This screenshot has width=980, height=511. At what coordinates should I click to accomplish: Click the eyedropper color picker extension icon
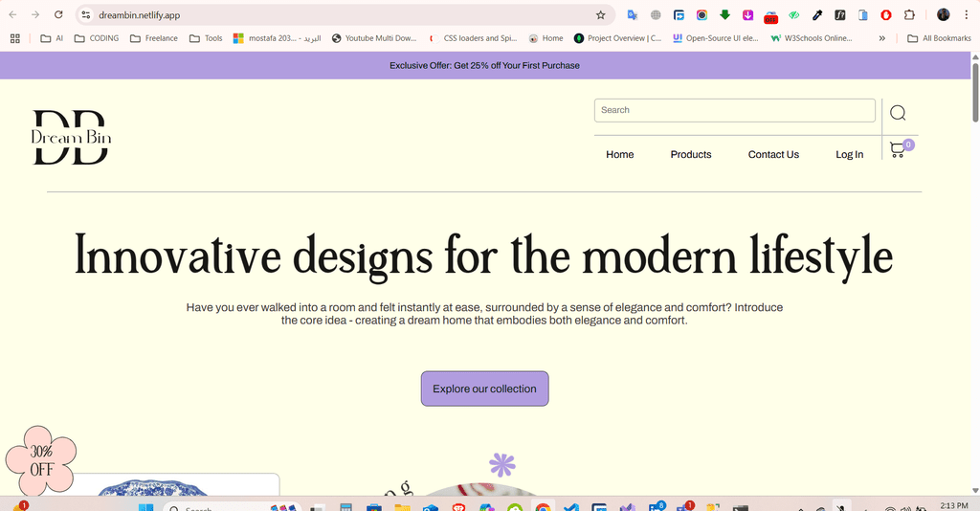(817, 15)
